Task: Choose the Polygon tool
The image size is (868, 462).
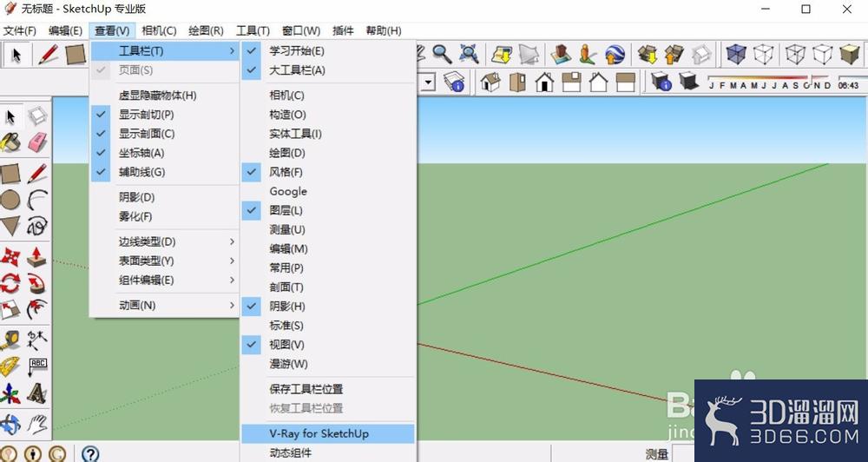Action: coord(10,226)
